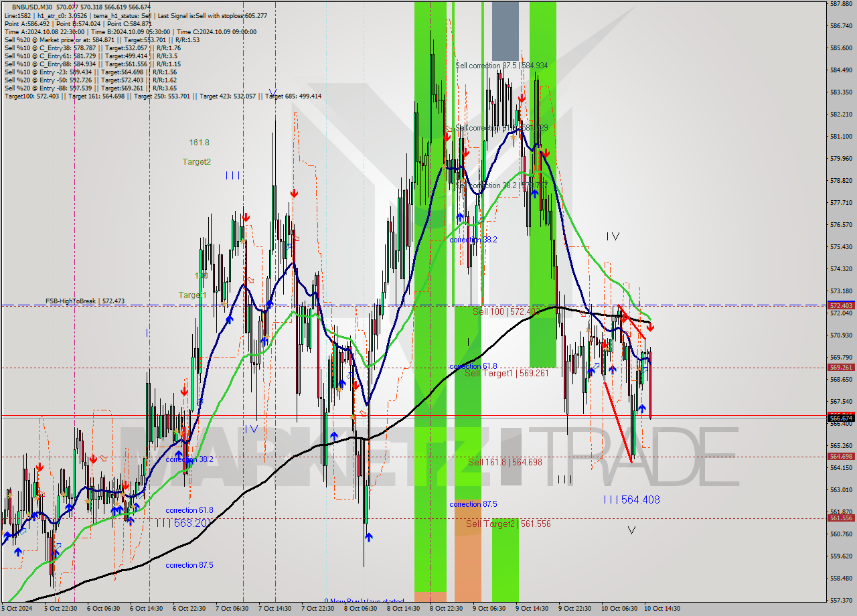Click the 'Sell %20 @ Market price' line
Viewport: 857px width, 616px height.
coord(102,40)
